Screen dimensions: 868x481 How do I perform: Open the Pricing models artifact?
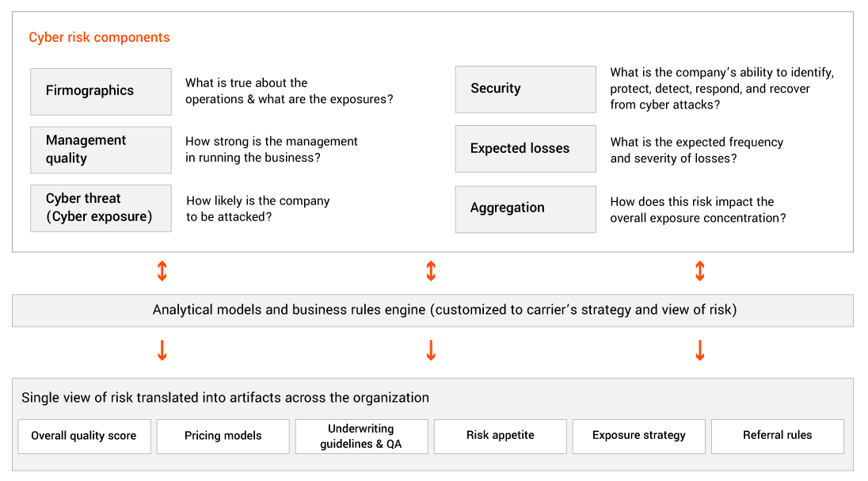pyautogui.click(x=223, y=436)
